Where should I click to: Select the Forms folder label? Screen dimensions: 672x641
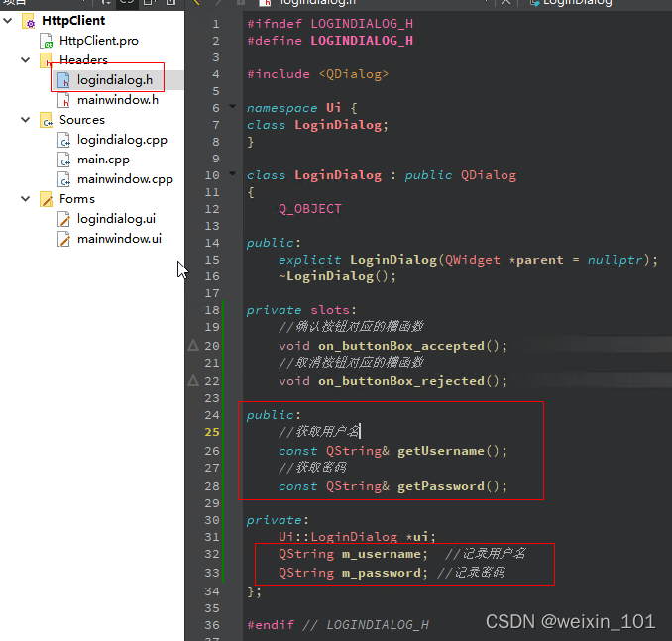77,199
